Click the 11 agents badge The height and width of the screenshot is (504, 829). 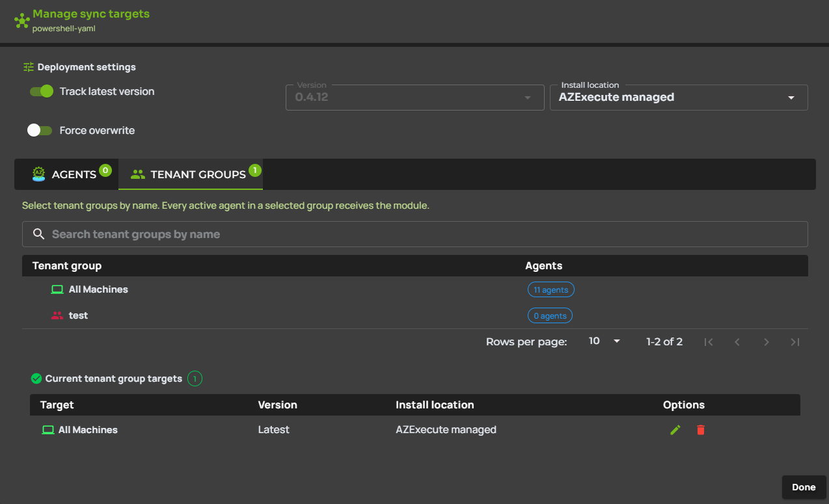point(551,289)
